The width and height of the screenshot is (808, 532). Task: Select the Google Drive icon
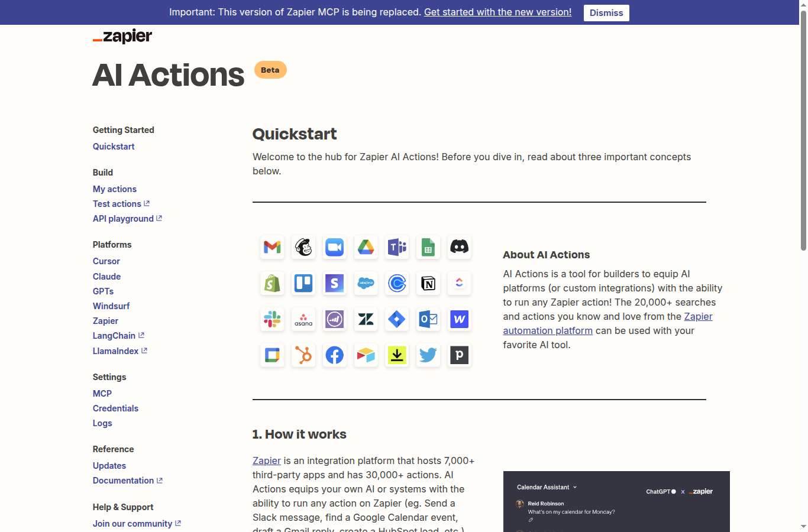(x=366, y=247)
